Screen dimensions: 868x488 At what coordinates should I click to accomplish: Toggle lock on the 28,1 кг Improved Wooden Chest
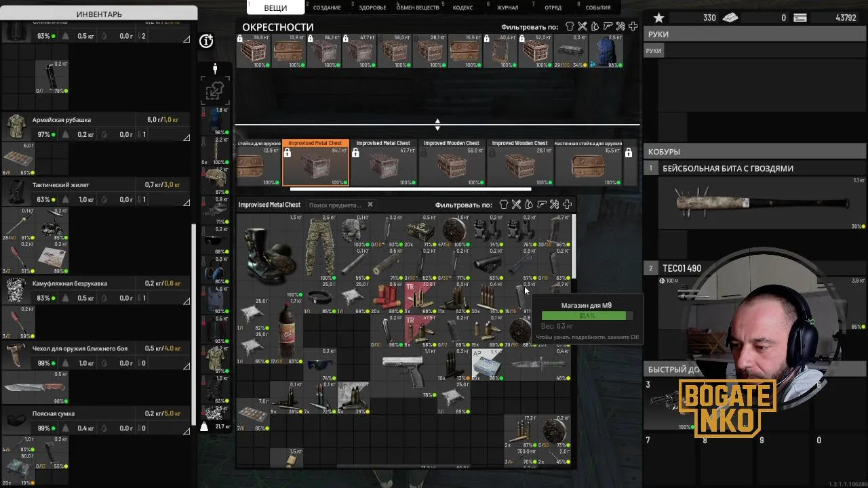pyautogui.click(x=491, y=153)
